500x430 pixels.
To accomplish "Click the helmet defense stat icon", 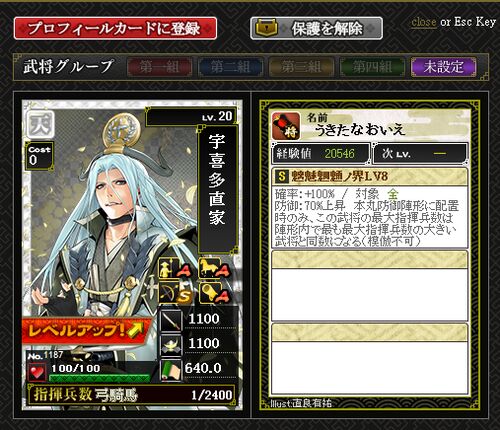I will pyautogui.click(x=171, y=344).
